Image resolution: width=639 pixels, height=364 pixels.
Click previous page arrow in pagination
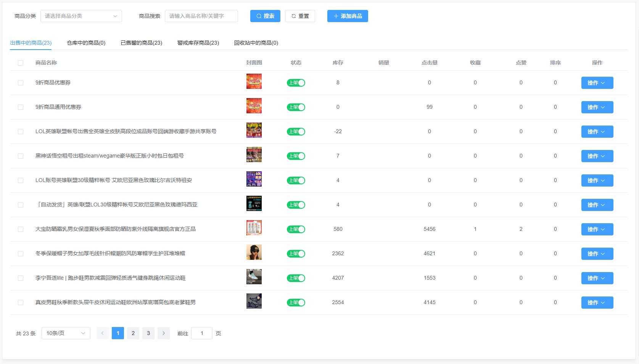(x=102, y=333)
